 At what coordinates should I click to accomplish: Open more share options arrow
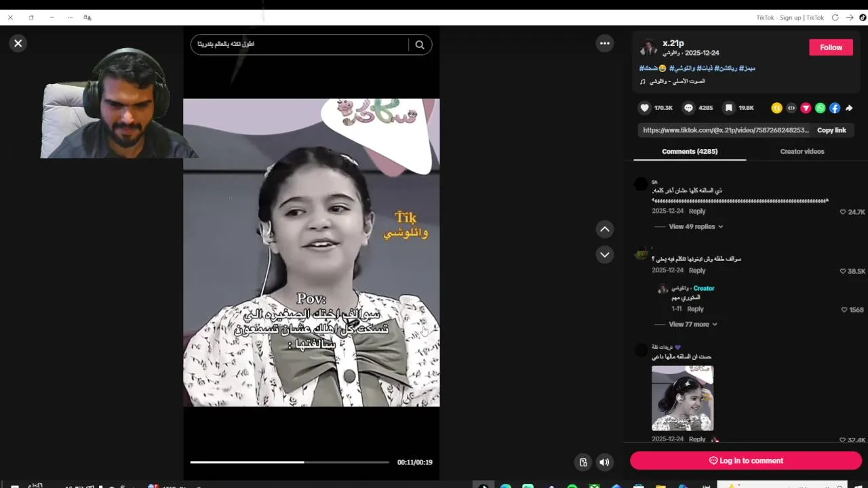(849, 108)
